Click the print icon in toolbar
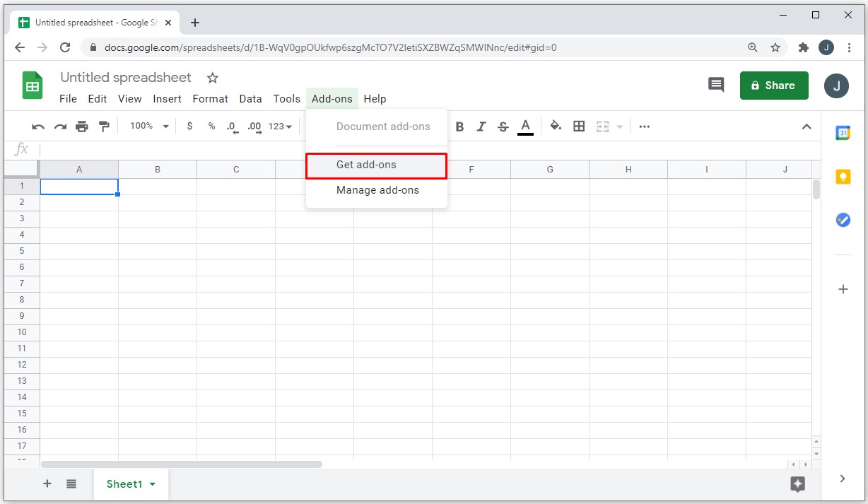This screenshot has height=504, width=868. (x=82, y=127)
